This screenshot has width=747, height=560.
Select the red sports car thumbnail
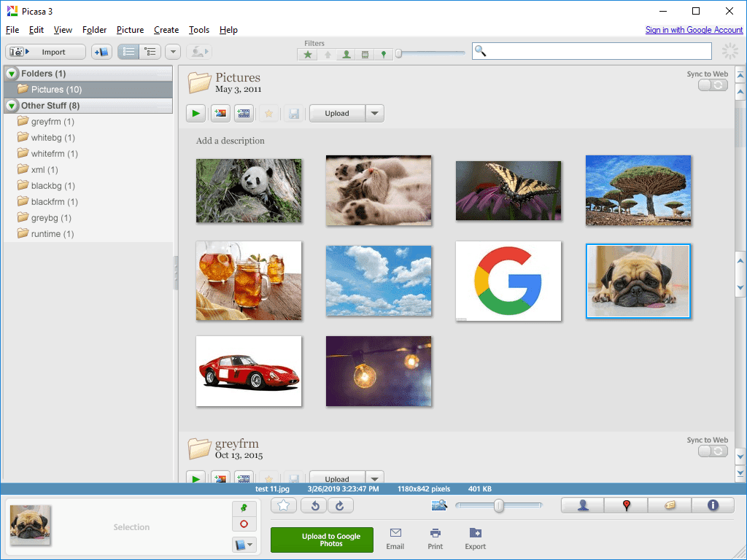click(x=249, y=371)
